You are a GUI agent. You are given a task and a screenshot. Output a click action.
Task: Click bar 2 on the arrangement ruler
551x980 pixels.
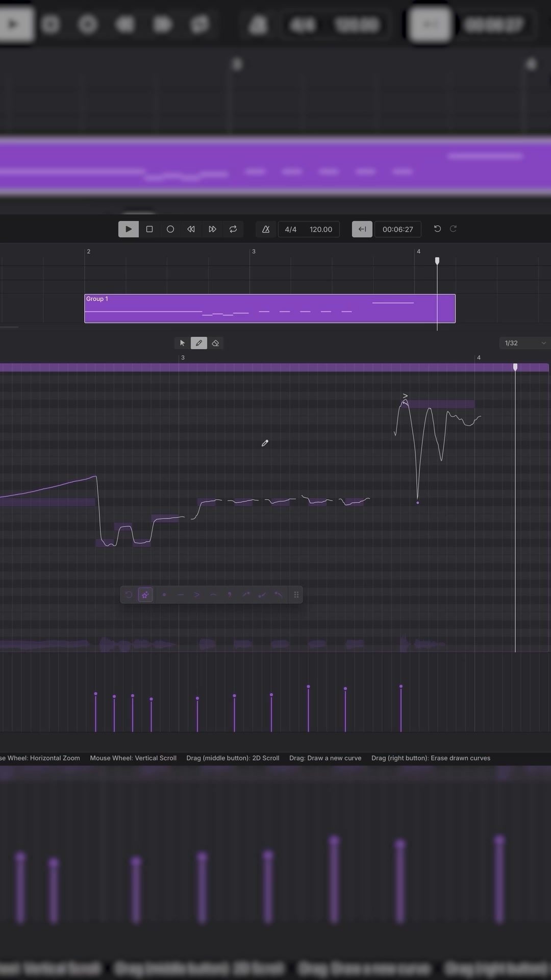click(x=89, y=252)
